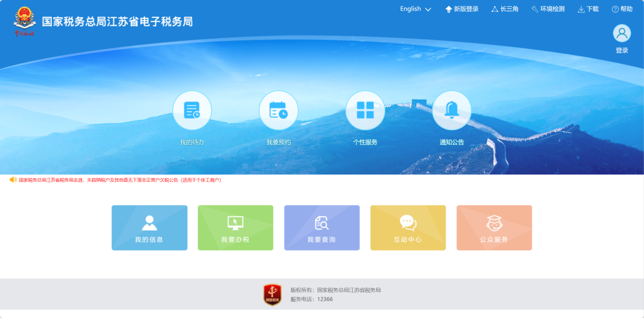Open the 我要预约 calendar icon

pyautogui.click(x=278, y=110)
